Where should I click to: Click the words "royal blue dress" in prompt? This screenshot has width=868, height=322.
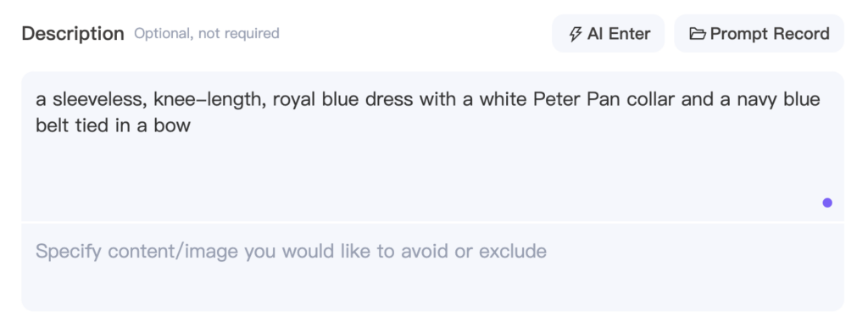click(342, 100)
